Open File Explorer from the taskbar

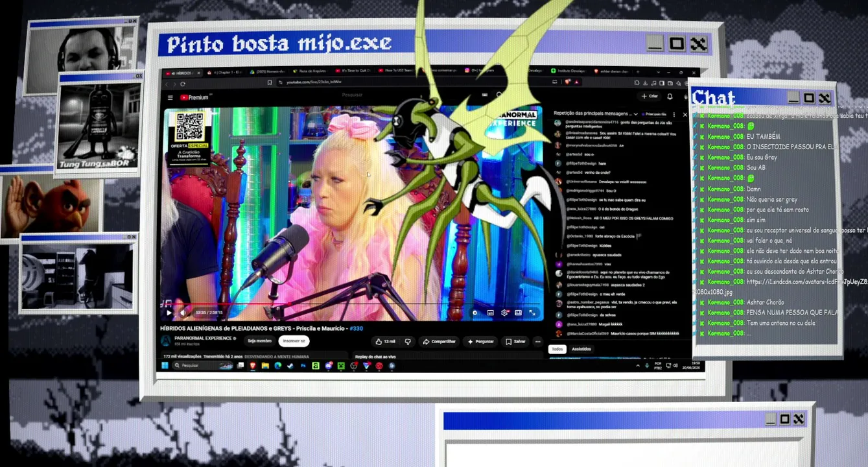[265, 366]
